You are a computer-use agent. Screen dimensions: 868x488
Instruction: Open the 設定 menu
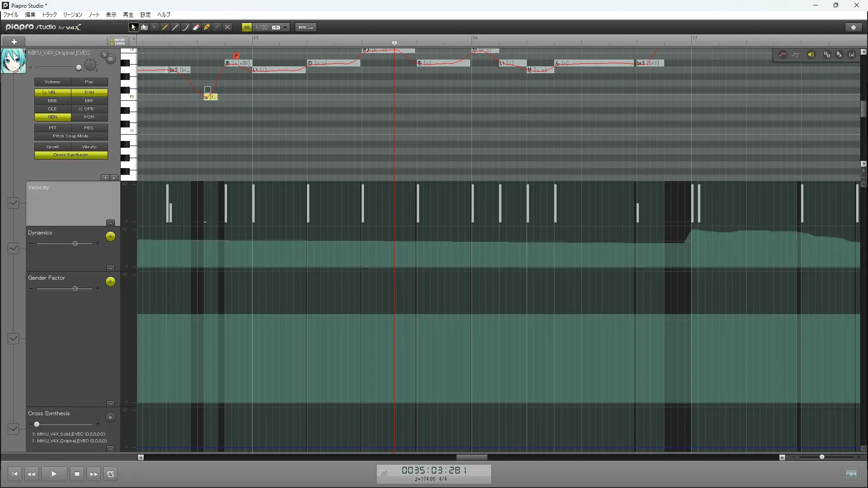point(145,15)
